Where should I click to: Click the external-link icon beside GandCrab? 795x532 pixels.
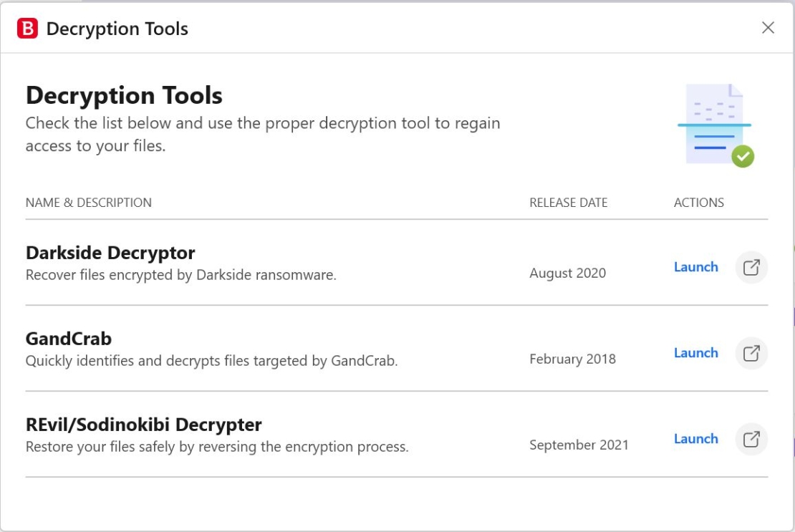[751, 353]
